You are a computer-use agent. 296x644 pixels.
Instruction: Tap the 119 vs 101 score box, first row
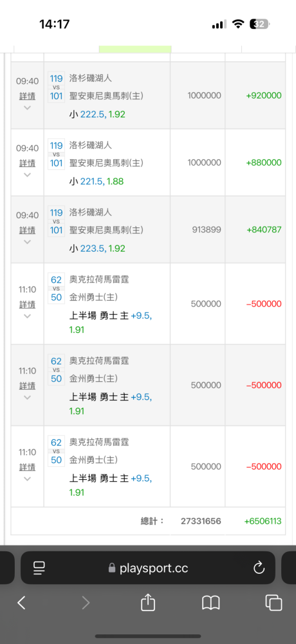(x=56, y=87)
